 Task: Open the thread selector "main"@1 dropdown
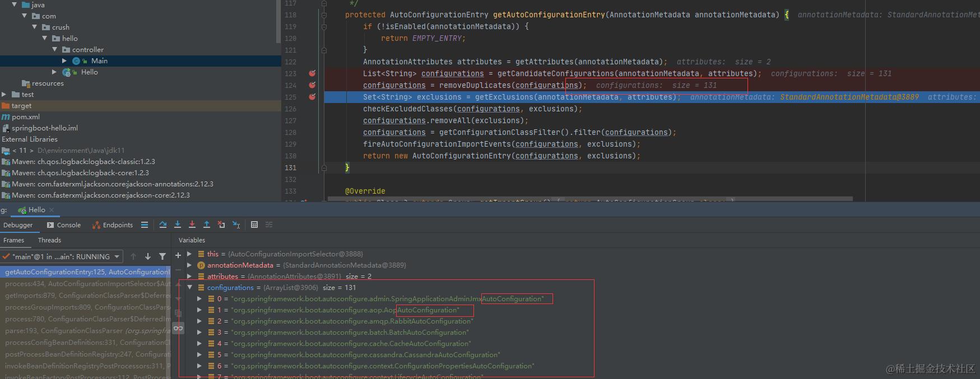pyautogui.click(x=61, y=256)
